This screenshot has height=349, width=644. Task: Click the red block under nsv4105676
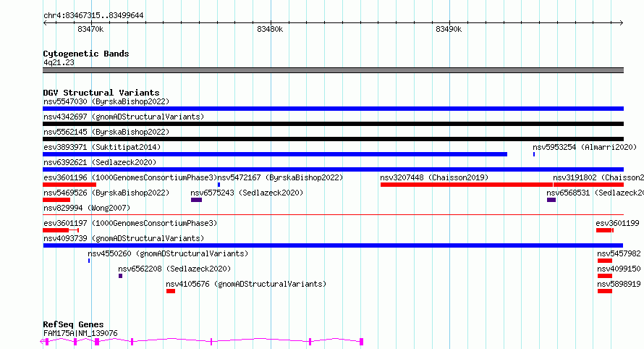[171, 291]
